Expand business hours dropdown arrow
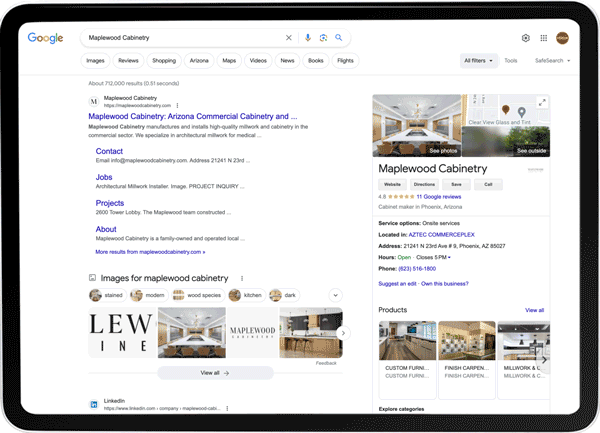The image size is (600, 433). tap(449, 257)
